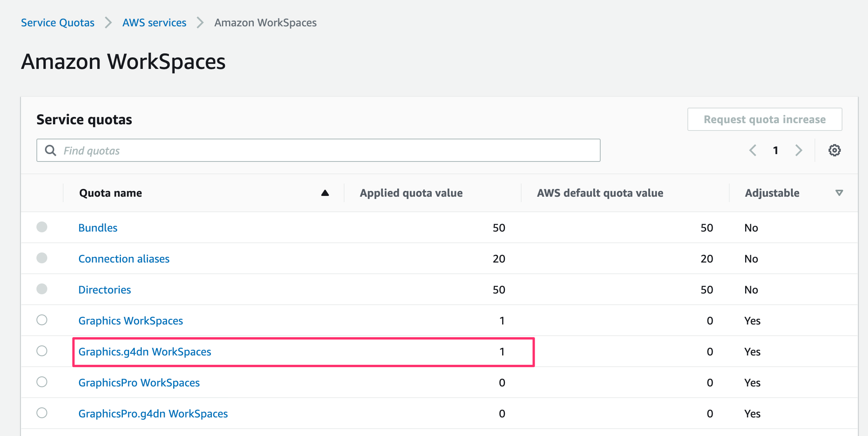Click Request quota increase button
Screen dimensions: 868x436
765,119
